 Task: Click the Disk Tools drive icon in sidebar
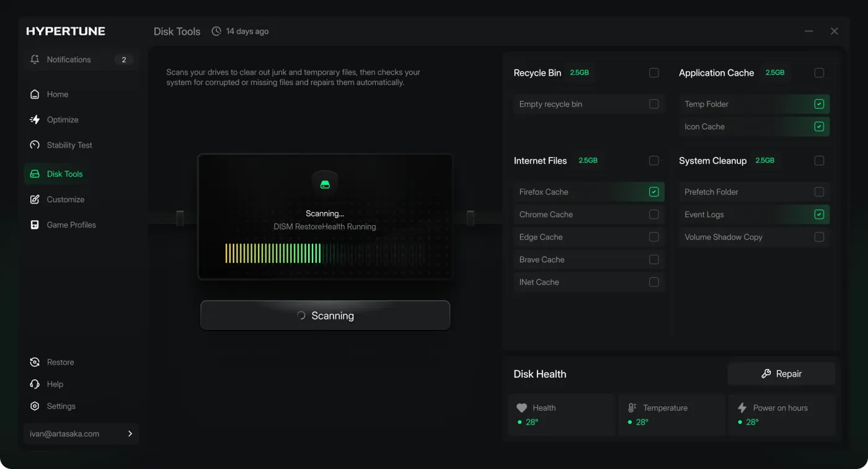pos(35,174)
